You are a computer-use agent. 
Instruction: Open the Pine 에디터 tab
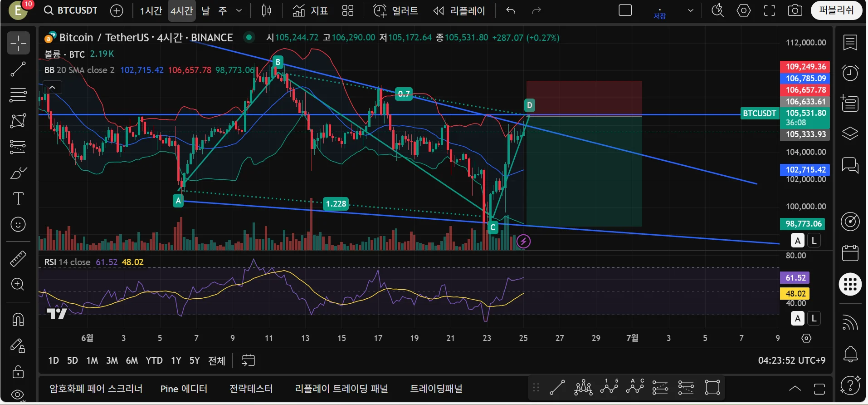184,389
